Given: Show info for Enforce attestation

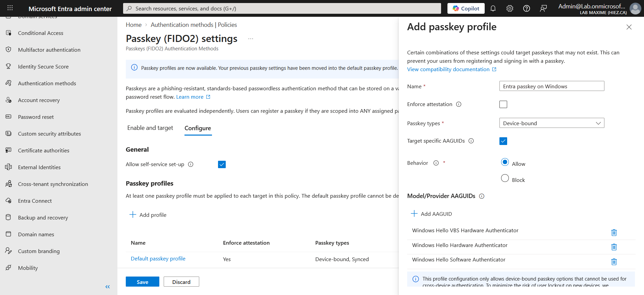Looking at the screenshot, I should (459, 104).
